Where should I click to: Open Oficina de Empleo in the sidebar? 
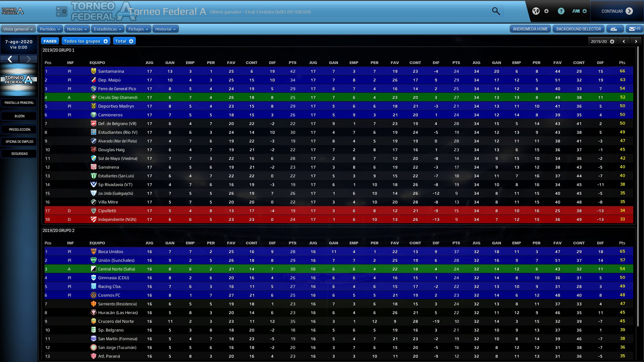click(x=19, y=141)
